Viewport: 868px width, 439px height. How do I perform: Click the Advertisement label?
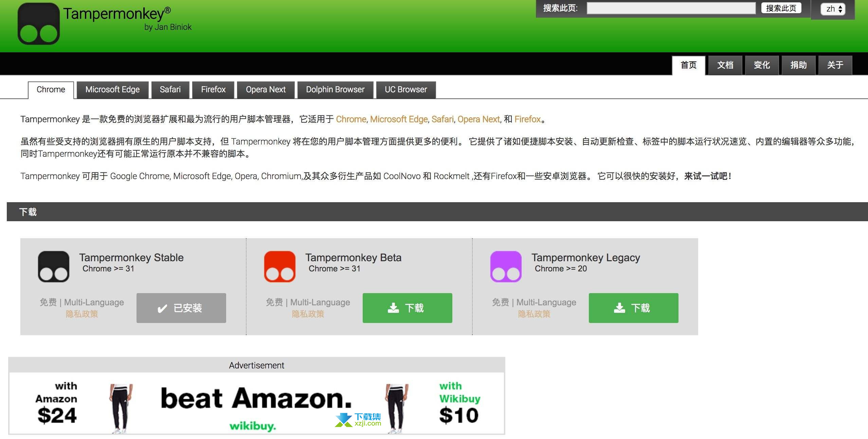click(257, 365)
